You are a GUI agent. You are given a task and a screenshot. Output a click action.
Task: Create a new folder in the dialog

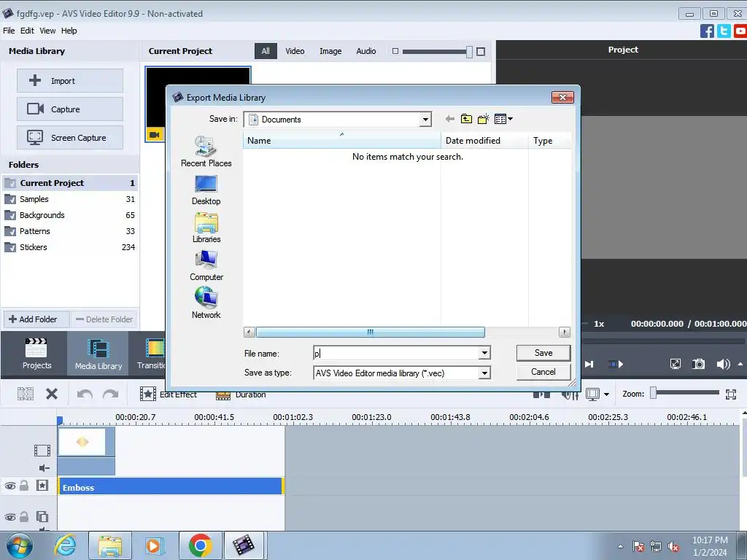coord(483,119)
